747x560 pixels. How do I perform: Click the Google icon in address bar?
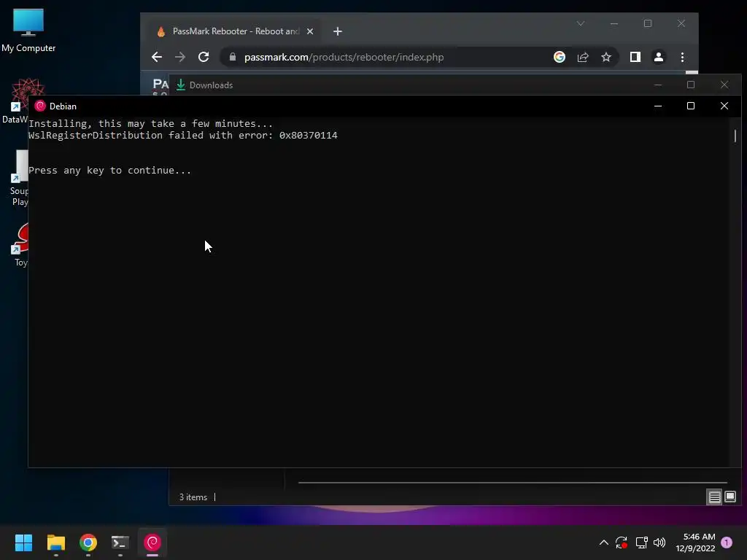pos(560,57)
